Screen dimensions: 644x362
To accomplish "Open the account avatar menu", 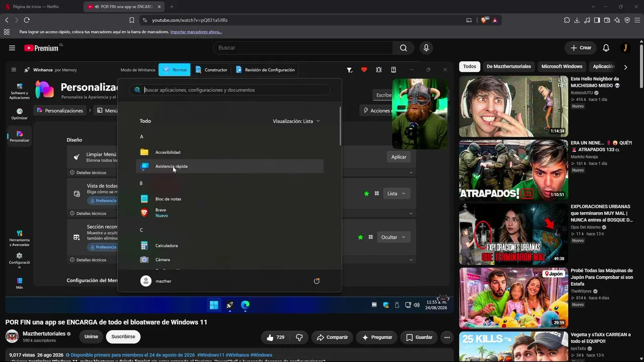I will [625, 48].
